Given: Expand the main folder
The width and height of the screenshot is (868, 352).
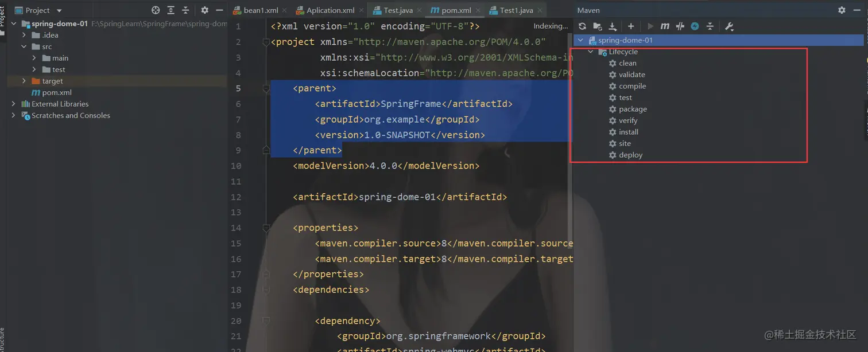Looking at the screenshot, I should pos(34,58).
